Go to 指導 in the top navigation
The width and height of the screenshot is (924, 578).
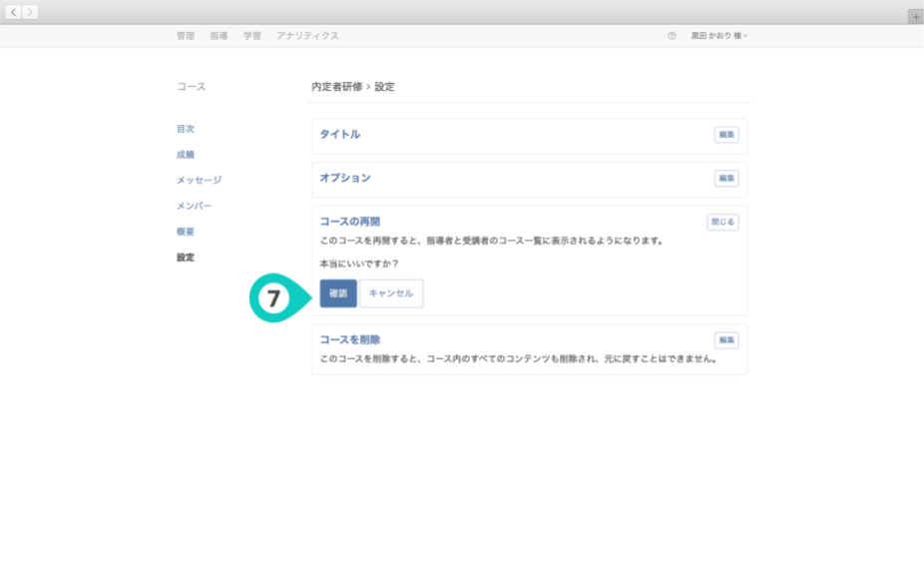219,36
